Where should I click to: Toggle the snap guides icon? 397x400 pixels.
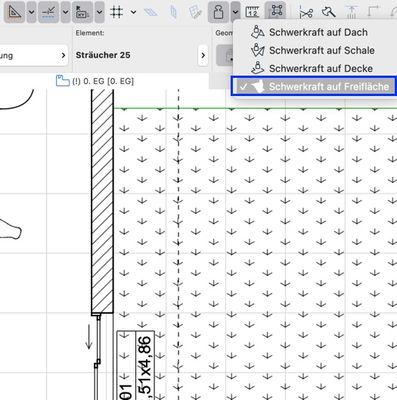[x=49, y=12]
